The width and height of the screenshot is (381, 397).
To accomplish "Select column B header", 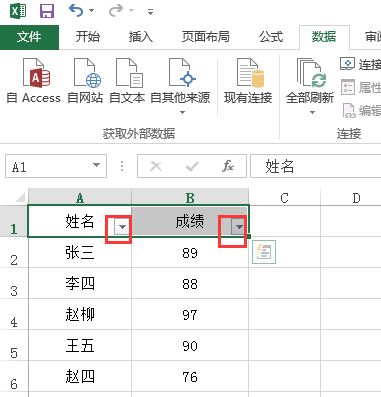I will click(190, 198).
